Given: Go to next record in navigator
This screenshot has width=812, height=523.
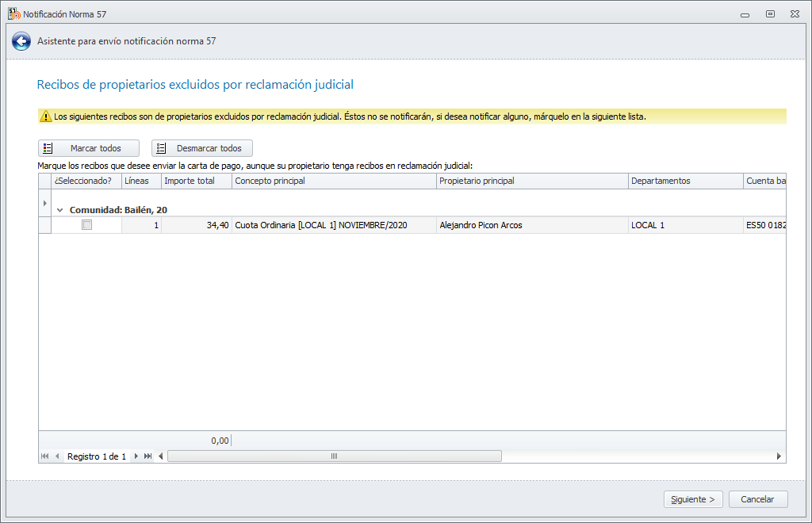Looking at the screenshot, I should [x=136, y=456].
